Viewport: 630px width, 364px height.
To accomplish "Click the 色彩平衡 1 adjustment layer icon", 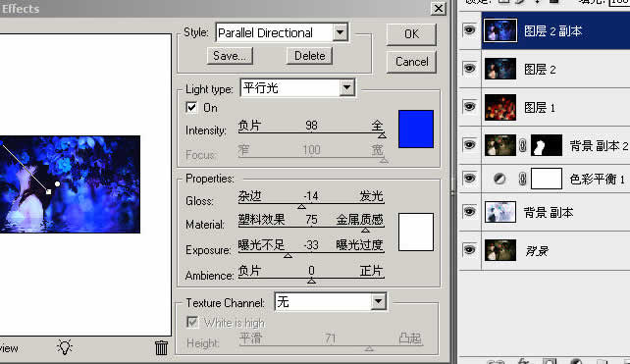I will [x=499, y=179].
